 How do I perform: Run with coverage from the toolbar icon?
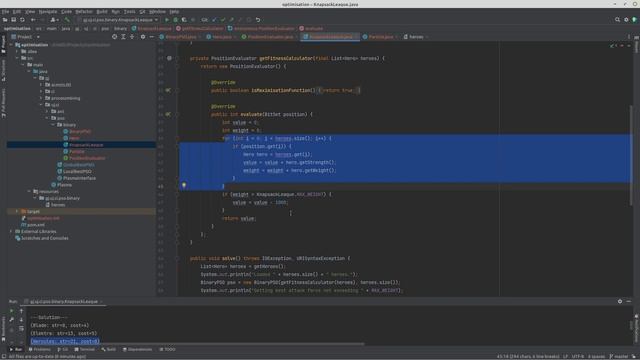pos(184,20)
